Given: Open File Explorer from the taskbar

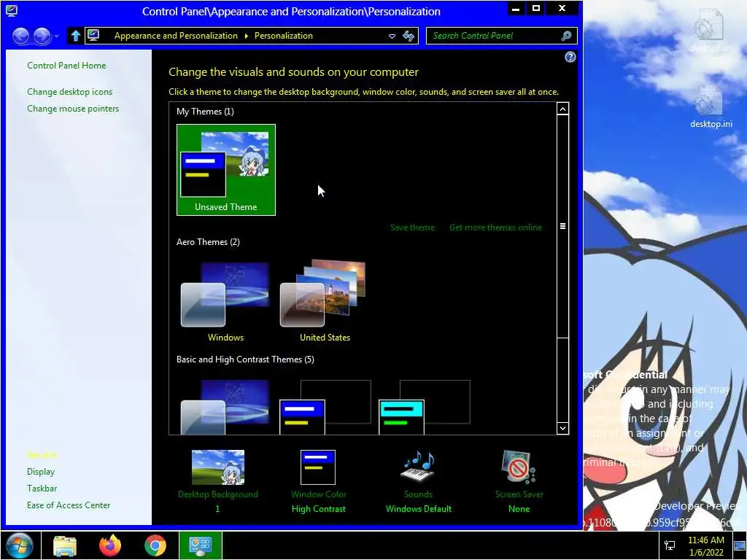Looking at the screenshot, I should tap(65, 545).
